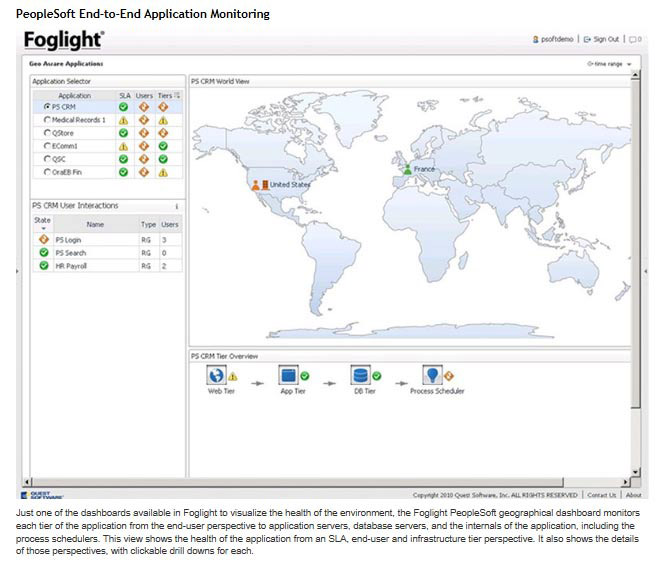This screenshot has height=569, width=668.
Task: Click the Medical Records 1 Tiers warning icon
Action: point(163,121)
